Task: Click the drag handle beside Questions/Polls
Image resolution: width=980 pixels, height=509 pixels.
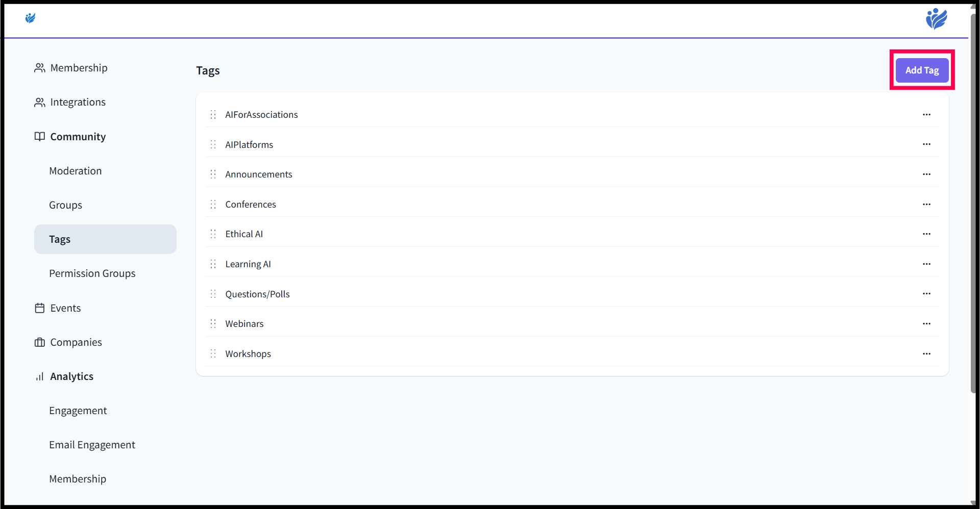Action: [x=213, y=294]
